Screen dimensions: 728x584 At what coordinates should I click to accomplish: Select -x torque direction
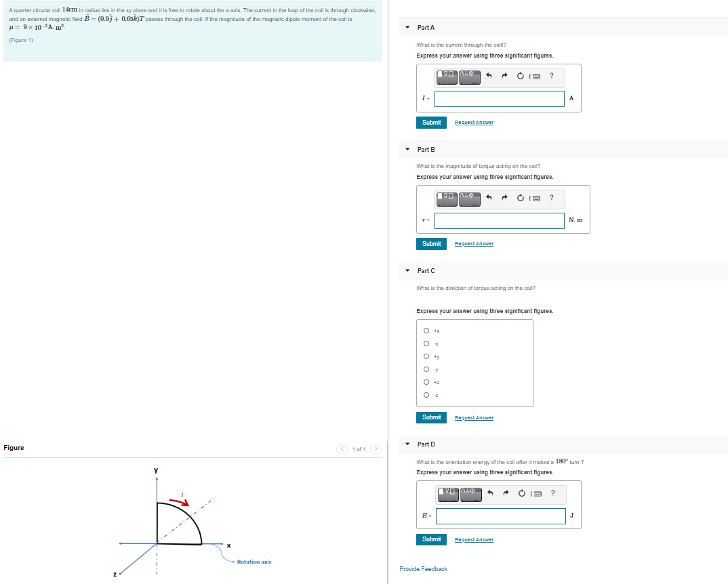click(x=426, y=344)
